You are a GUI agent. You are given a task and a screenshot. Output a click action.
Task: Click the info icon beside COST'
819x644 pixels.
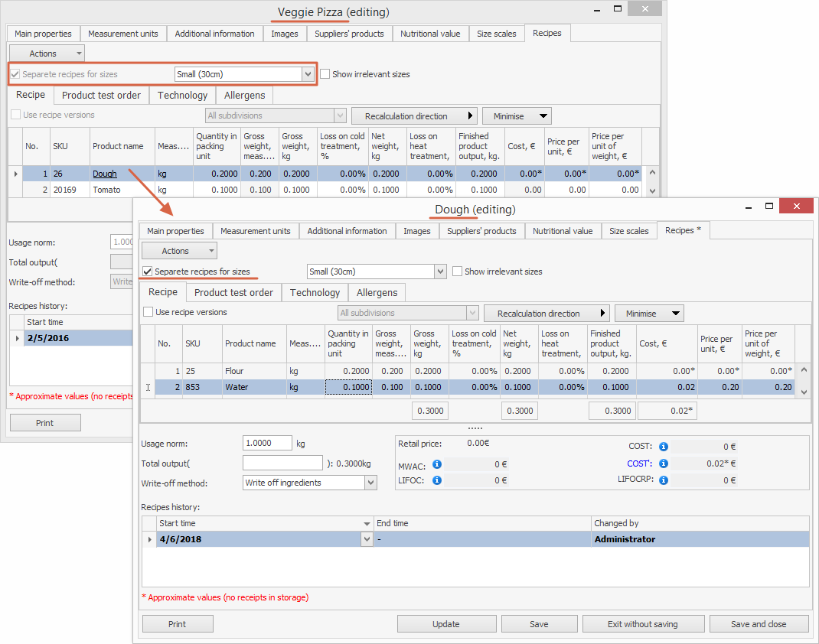[x=663, y=463]
